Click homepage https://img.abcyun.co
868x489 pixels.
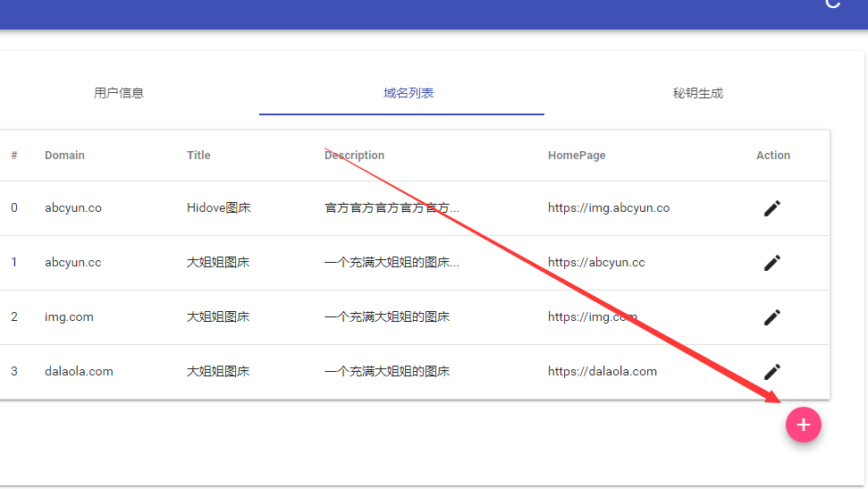point(609,207)
